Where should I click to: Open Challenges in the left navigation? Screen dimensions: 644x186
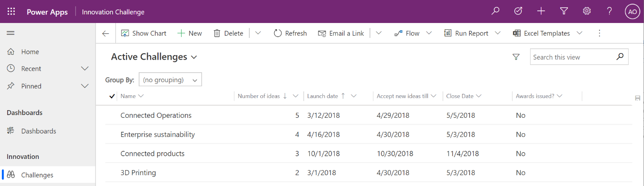(x=37, y=175)
